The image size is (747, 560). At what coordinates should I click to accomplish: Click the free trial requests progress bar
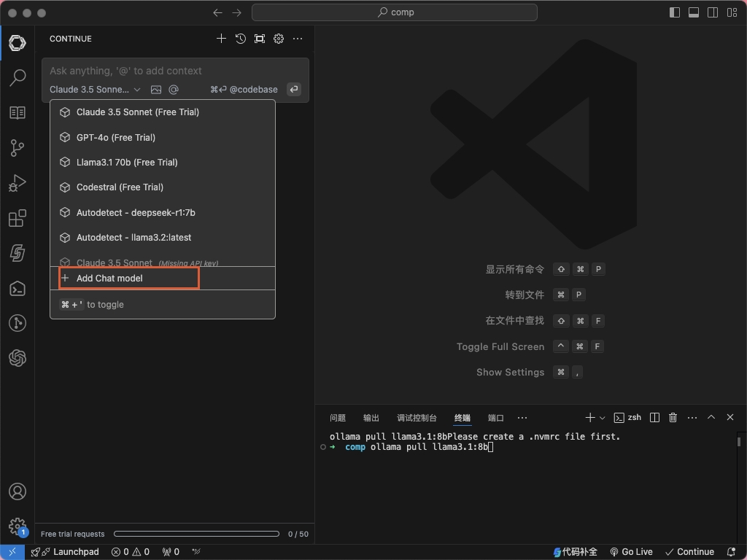(x=196, y=534)
